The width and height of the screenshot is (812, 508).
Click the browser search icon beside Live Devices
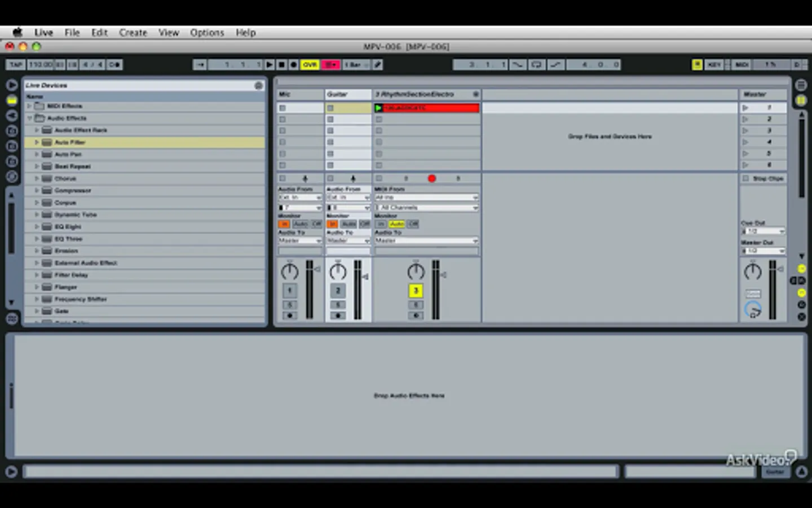point(258,85)
